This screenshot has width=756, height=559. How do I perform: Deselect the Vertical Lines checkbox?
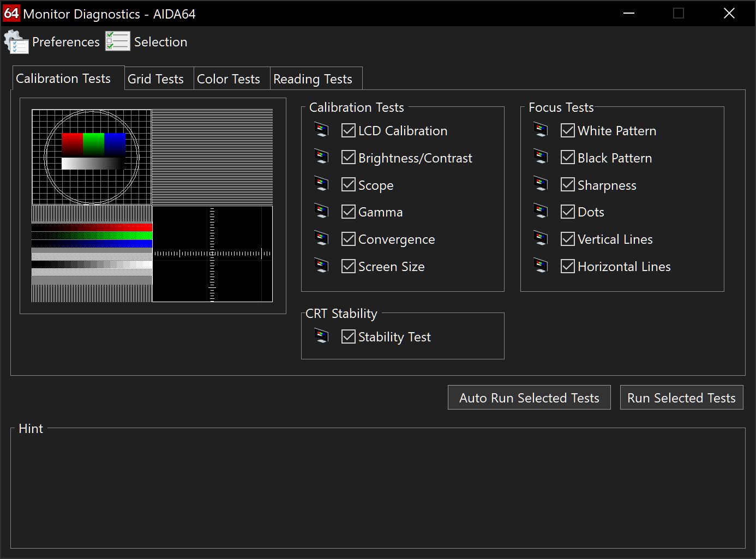click(568, 239)
